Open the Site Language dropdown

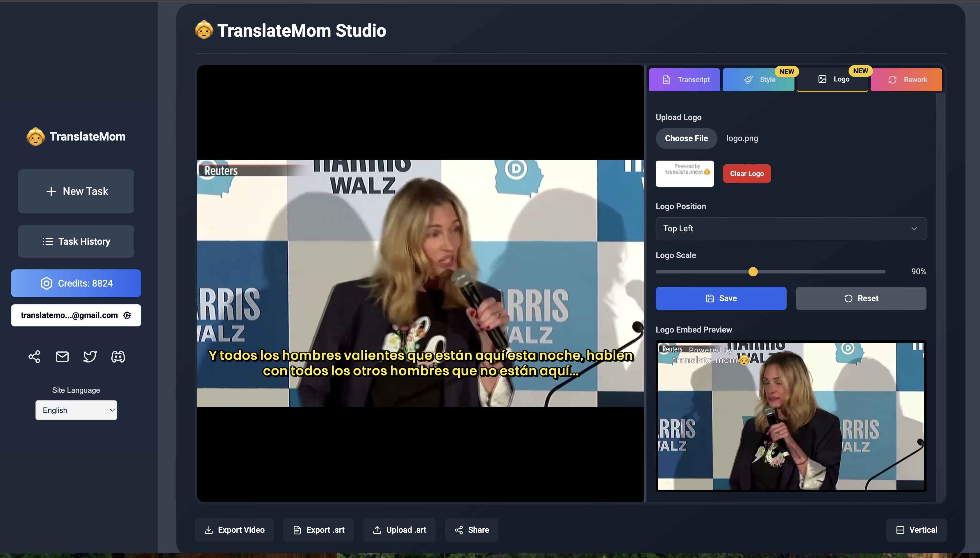[x=76, y=410]
